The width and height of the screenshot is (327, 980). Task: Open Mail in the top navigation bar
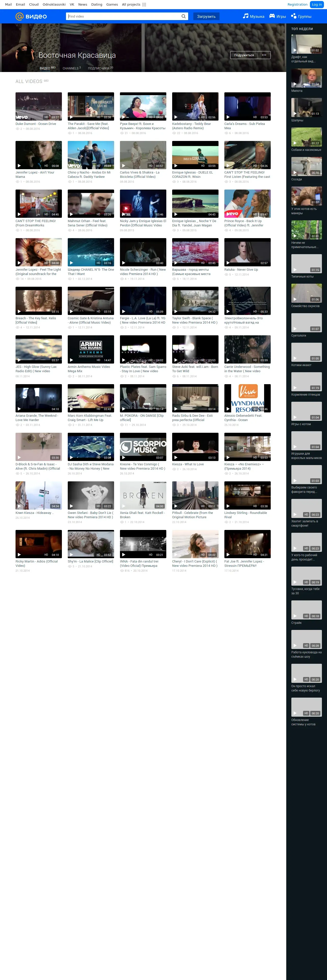coord(8,5)
